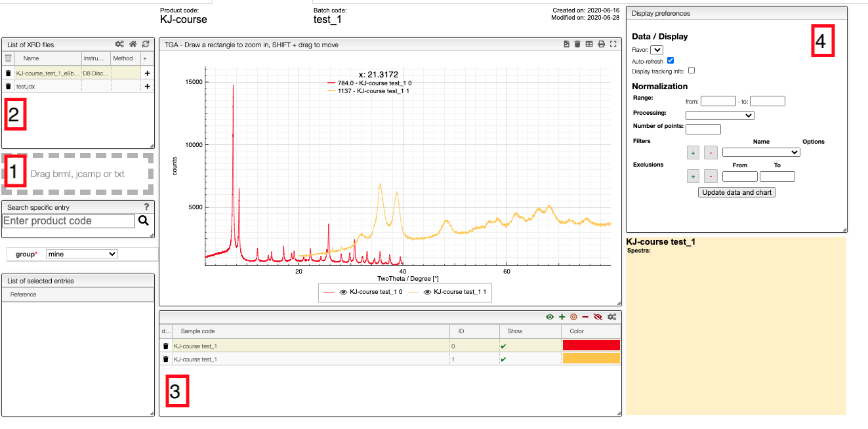Toggle Show checkmark for sample ID 1

point(503,359)
